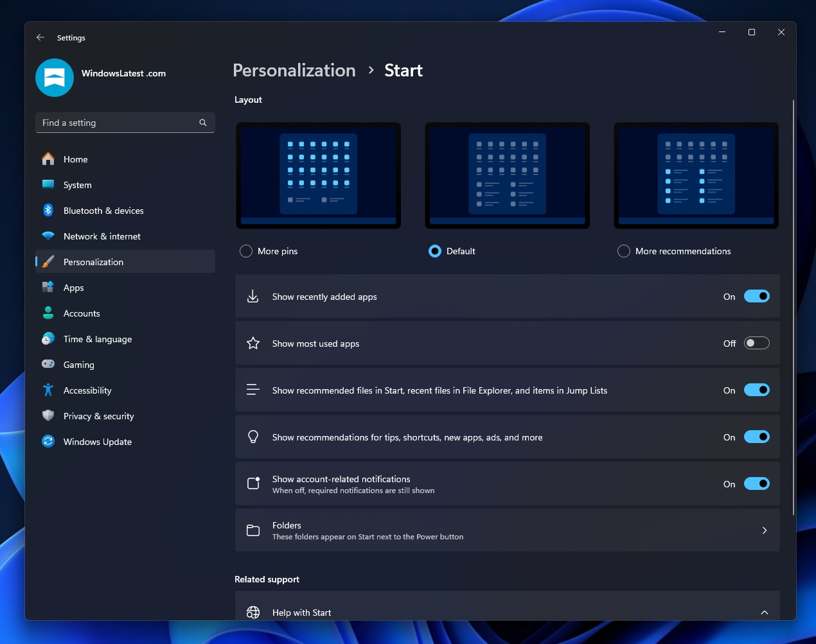This screenshot has width=816, height=644.
Task: Click the Network wifi icon
Action: 48,236
